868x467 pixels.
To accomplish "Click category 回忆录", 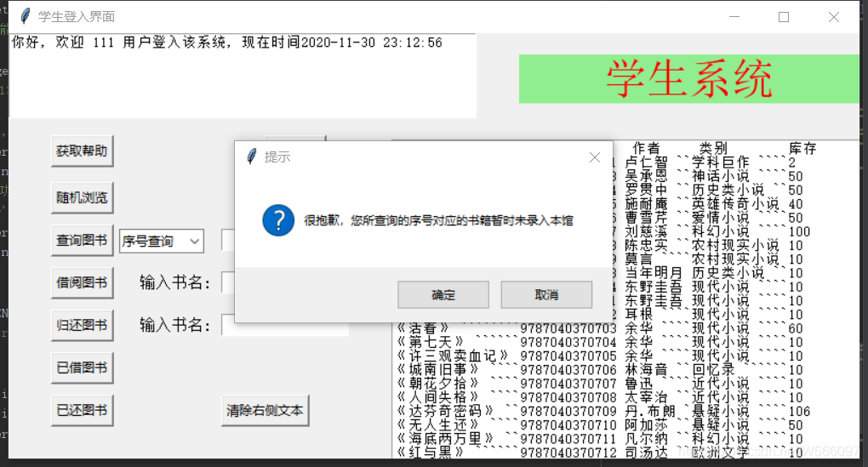I will [x=713, y=370].
